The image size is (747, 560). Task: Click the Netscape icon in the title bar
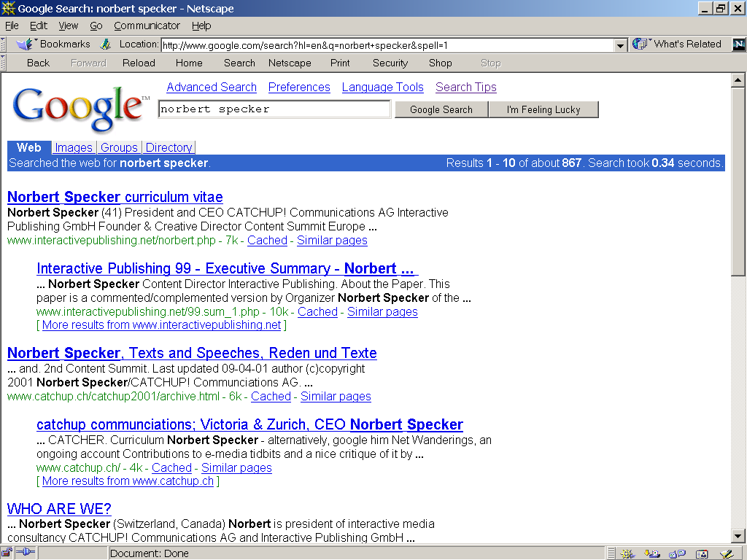(8, 8)
